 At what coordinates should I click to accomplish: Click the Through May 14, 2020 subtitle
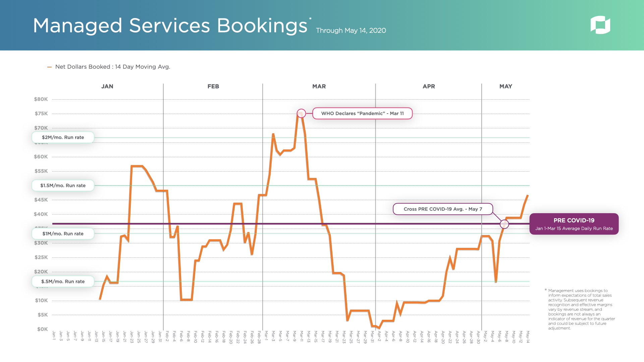(351, 31)
